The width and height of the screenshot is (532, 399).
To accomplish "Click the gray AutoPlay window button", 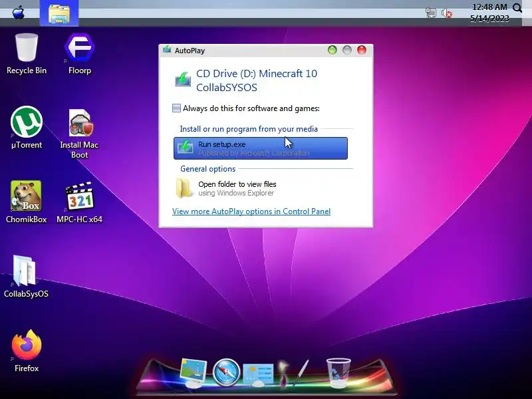I will [x=346, y=51].
